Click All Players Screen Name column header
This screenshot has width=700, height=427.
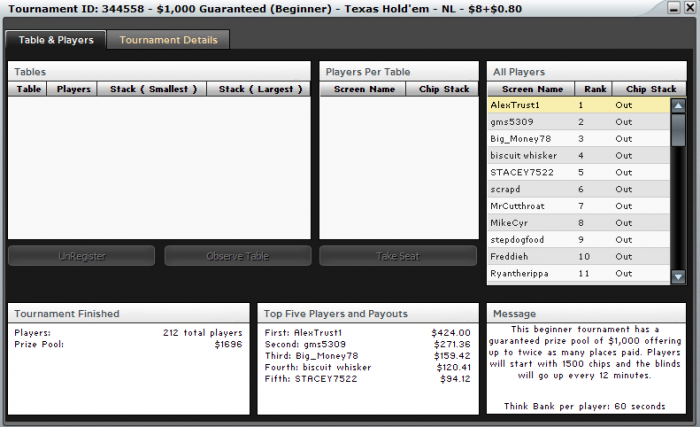click(532, 89)
